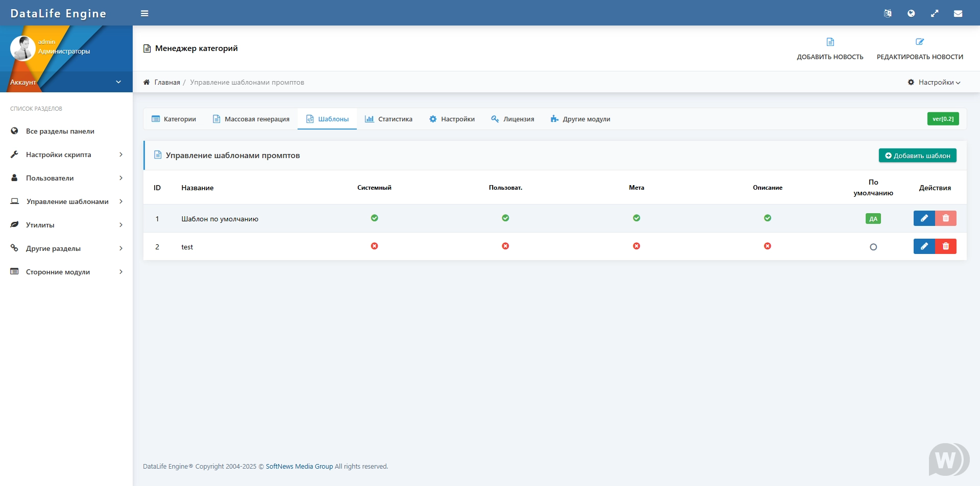Open the Статистика tab
The image size is (980, 486).
388,119
